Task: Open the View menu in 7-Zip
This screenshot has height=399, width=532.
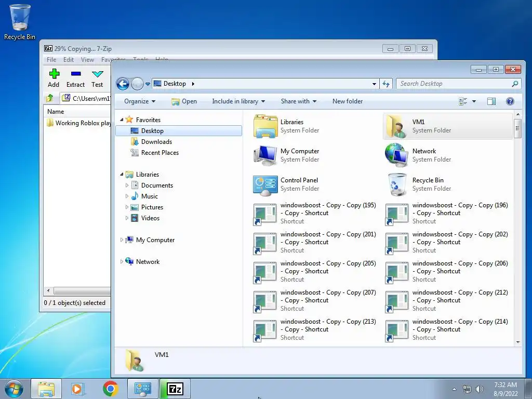Action: pyautogui.click(x=87, y=59)
